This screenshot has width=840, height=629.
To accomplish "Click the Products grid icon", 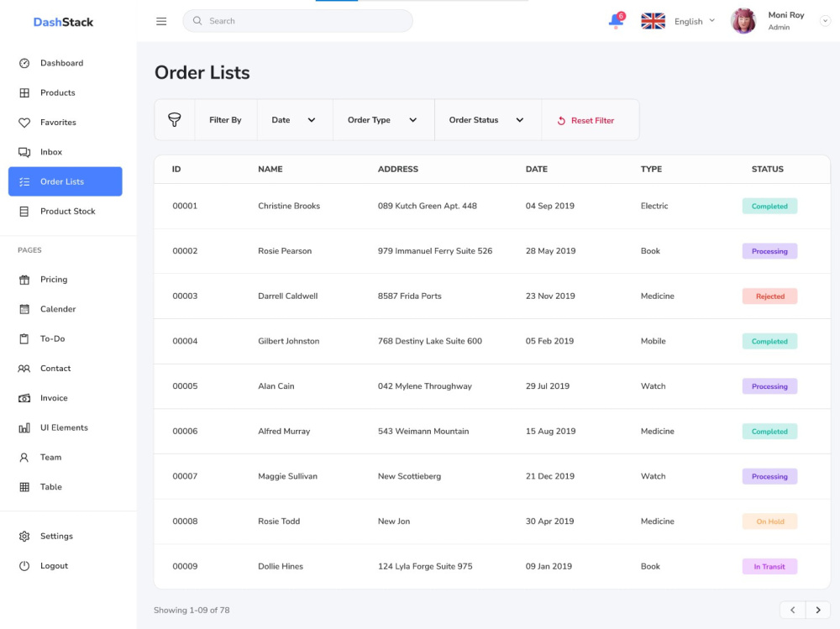I will (24, 92).
